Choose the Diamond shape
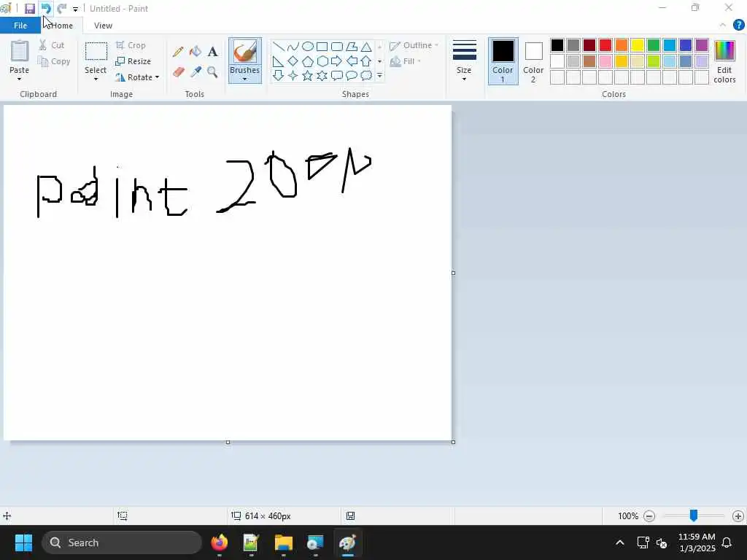The height and width of the screenshot is (560, 747). coord(293,61)
